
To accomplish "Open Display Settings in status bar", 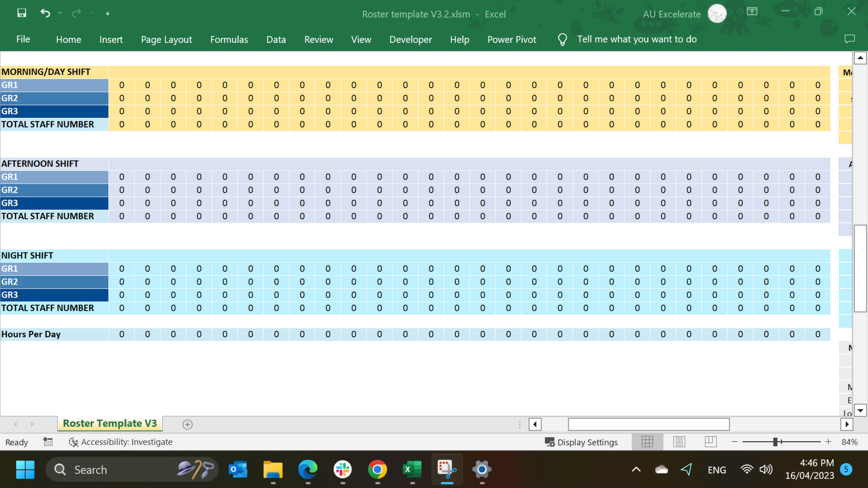I will (x=581, y=442).
